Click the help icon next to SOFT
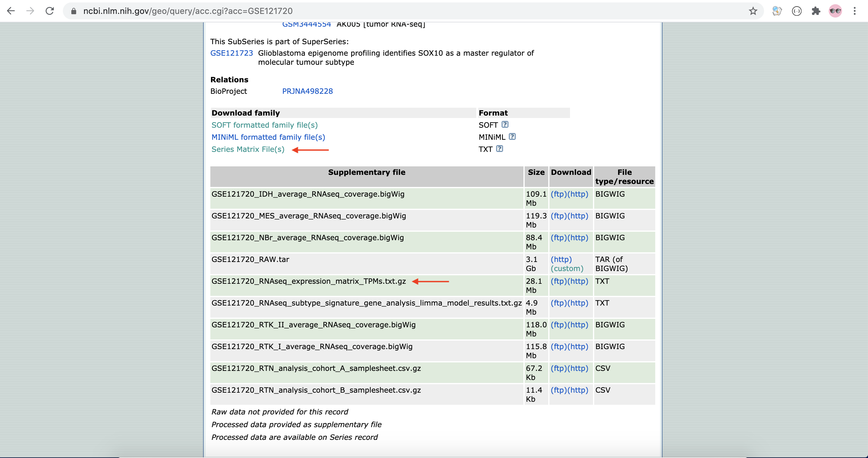868x458 pixels. (x=505, y=124)
